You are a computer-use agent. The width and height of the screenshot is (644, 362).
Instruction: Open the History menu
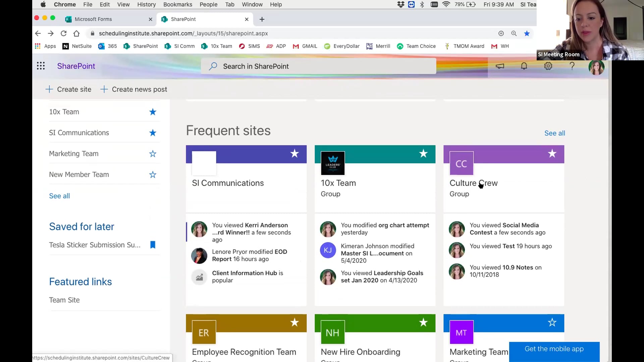coord(146,4)
